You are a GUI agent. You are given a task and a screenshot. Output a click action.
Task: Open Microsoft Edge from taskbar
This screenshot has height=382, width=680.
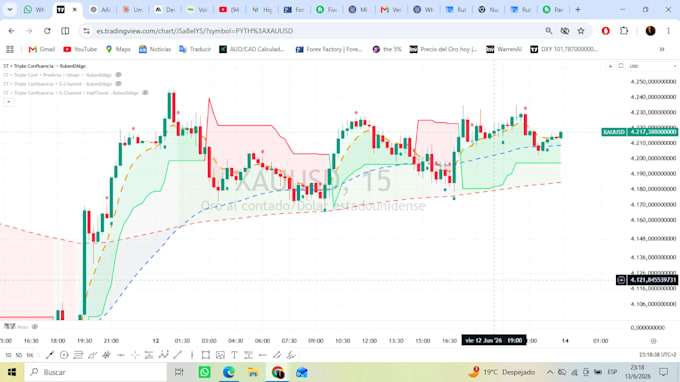pyautogui.click(x=229, y=372)
